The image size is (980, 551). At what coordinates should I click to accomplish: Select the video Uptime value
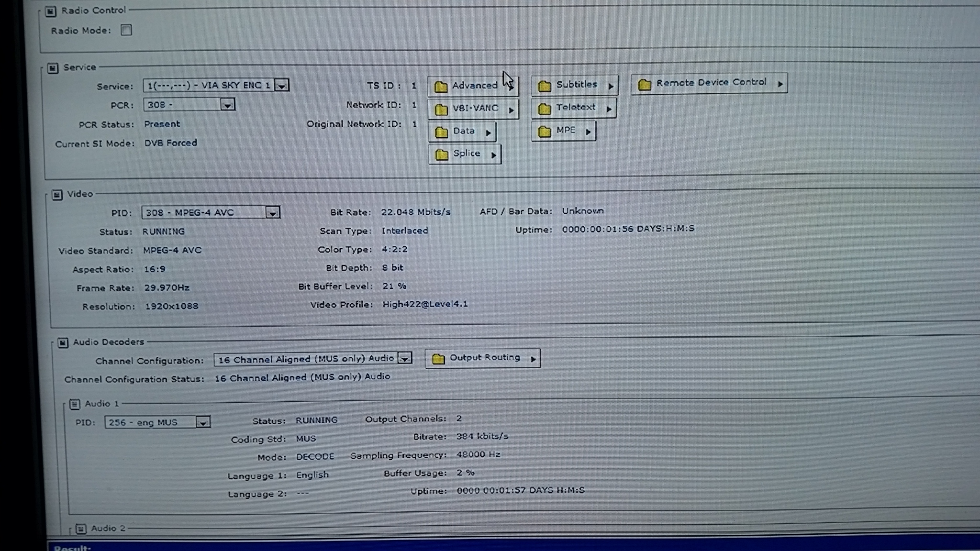[x=628, y=229]
